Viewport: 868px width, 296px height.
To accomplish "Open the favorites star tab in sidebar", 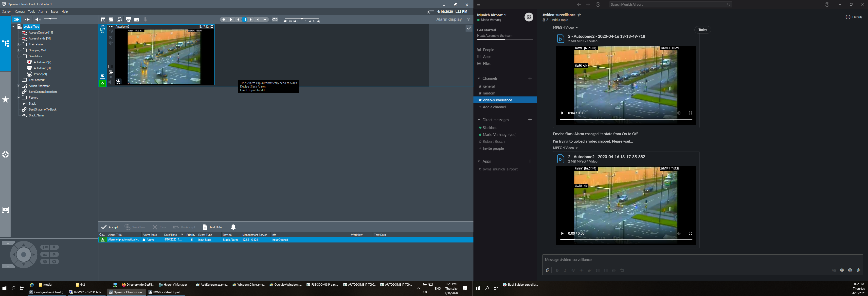I will click(x=5, y=99).
